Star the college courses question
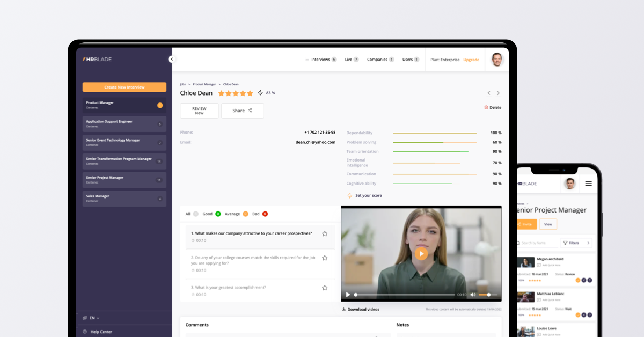This screenshot has height=337, width=644. (325, 258)
